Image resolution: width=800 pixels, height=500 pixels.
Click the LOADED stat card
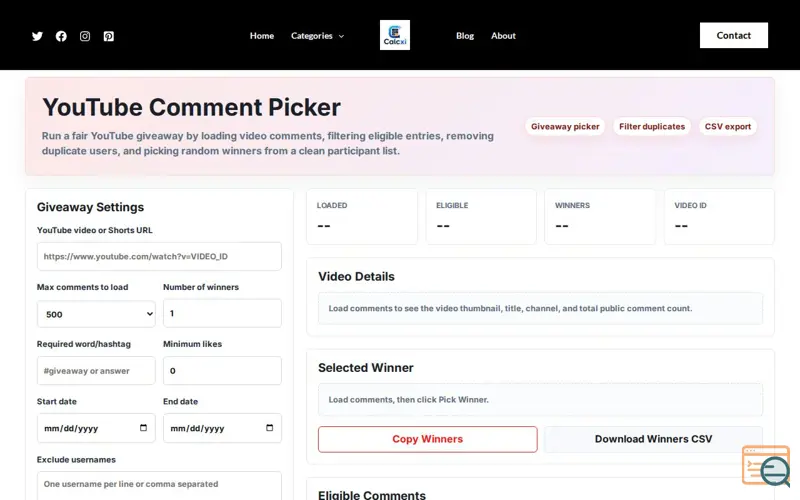pos(362,216)
